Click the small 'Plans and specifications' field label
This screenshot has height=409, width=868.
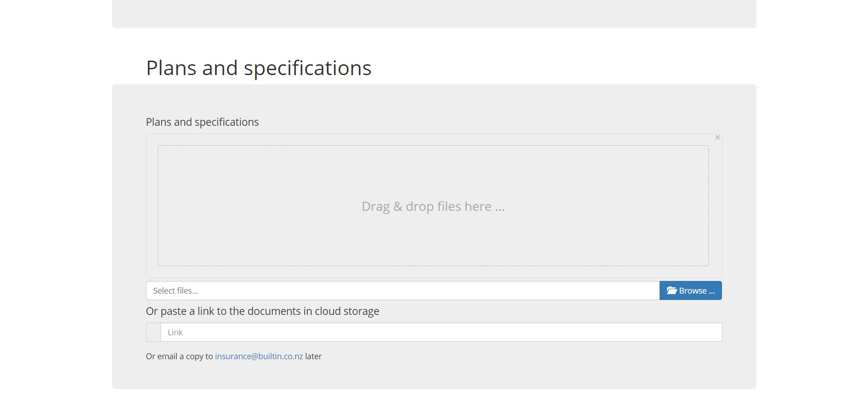[x=202, y=122]
